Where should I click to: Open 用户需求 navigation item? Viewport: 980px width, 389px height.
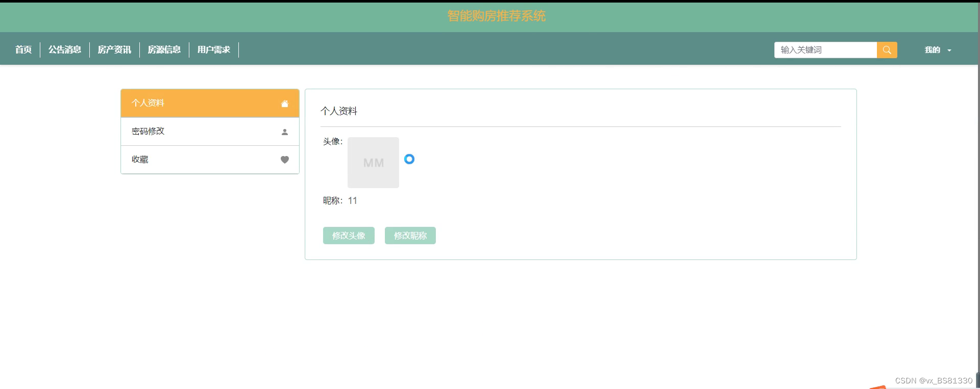click(214, 50)
